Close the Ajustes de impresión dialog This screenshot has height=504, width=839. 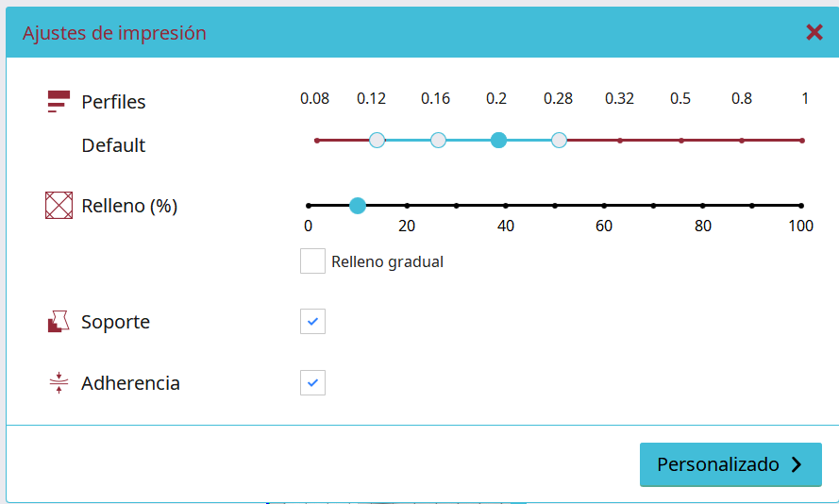814,33
